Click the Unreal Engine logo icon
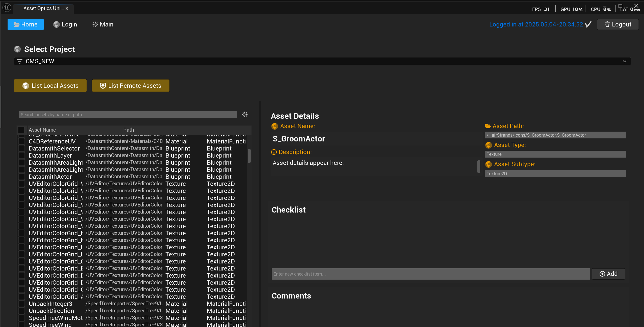The width and height of the screenshot is (644, 327). click(7, 8)
